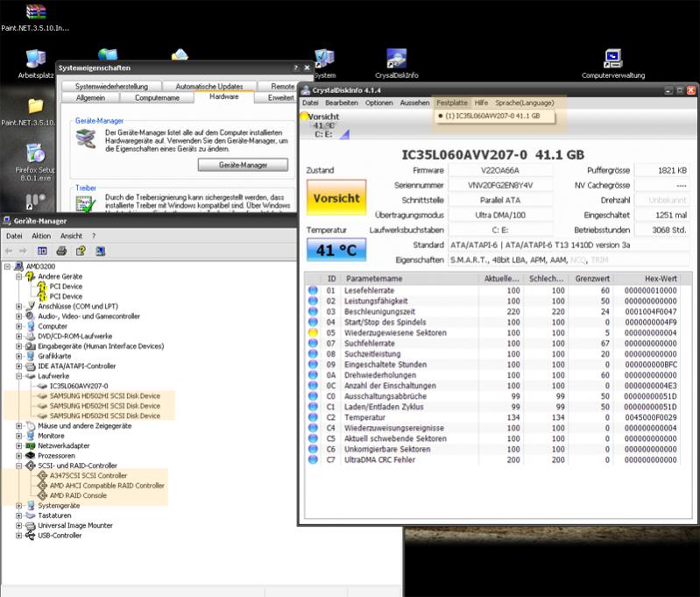This screenshot has height=597, width=700.
Task: Click the Geräte-Manager button
Action: (243, 165)
